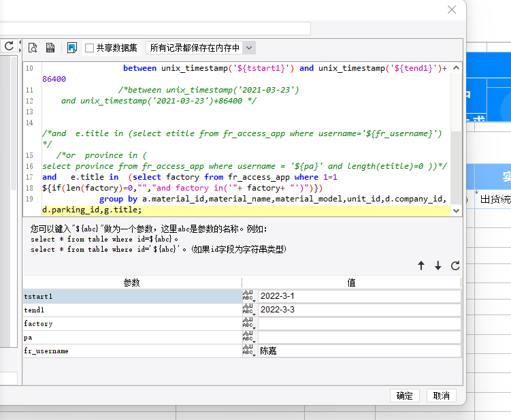The width and height of the screenshot is (511, 420).
Task: Click the blue save dataset icon
Action: (72, 48)
